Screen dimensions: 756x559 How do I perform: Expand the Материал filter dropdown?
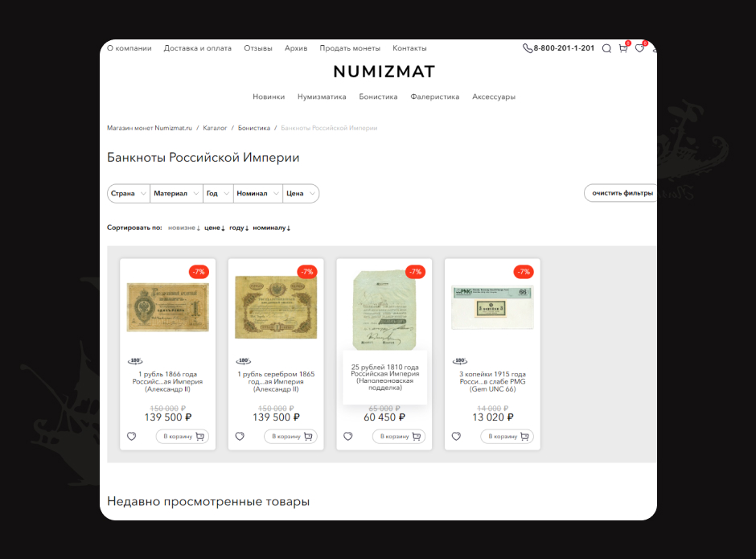point(176,193)
